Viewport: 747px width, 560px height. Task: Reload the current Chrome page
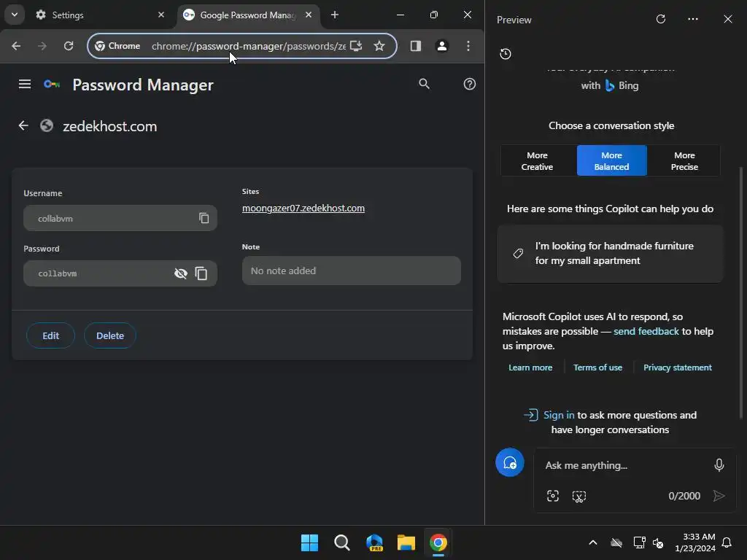(69, 46)
